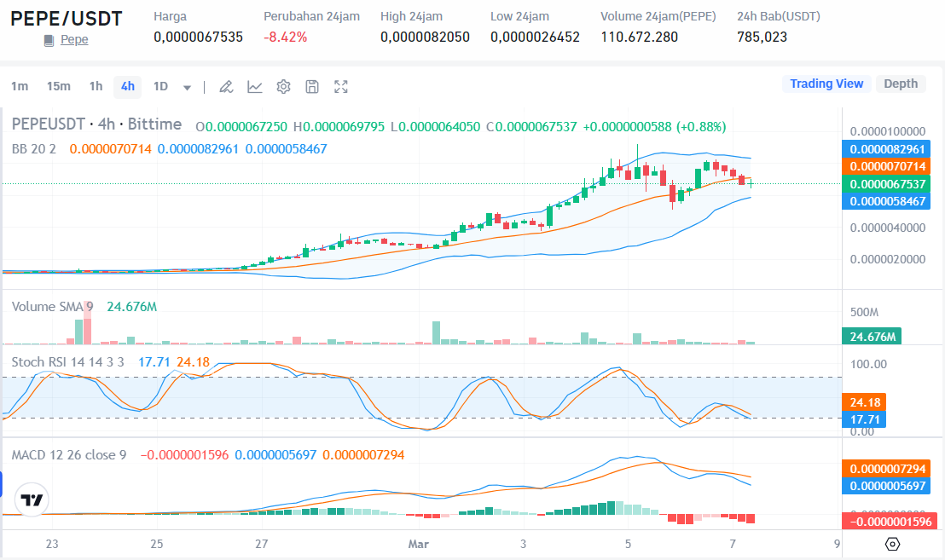945x560 pixels.
Task: Enter fullscreen chart mode
Action: tap(341, 87)
